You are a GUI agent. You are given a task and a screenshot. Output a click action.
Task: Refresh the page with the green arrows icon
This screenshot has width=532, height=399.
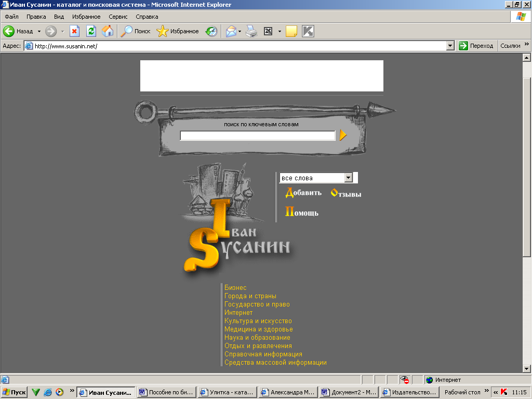(x=91, y=31)
